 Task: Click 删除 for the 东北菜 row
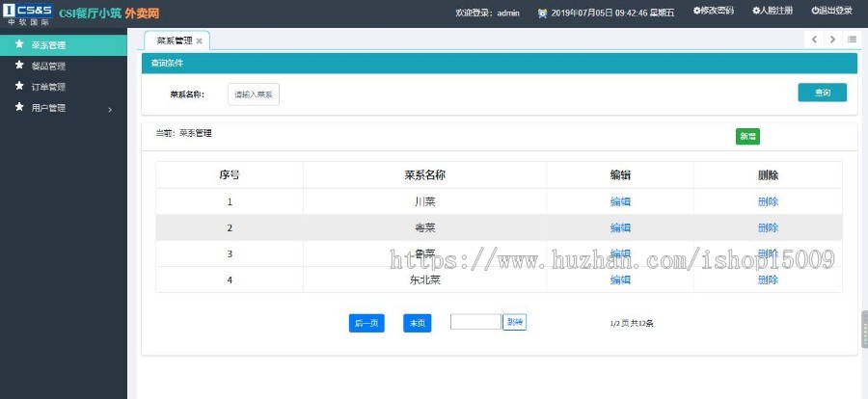tap(768, 279)
